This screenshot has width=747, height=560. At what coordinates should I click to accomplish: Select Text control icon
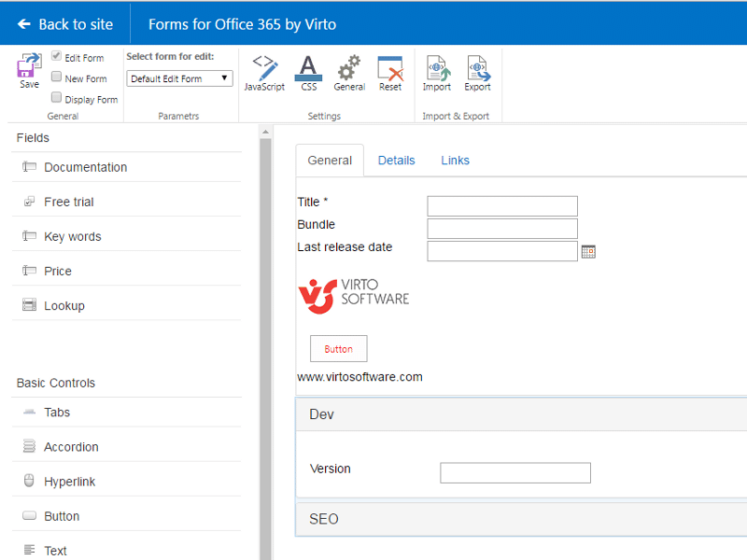click(x=29, y=550)
